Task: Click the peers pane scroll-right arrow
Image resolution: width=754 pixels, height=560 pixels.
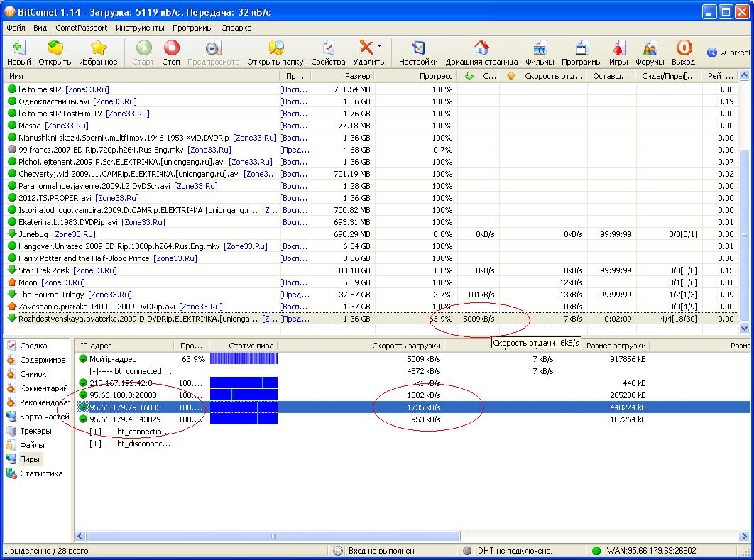Action: click(745, 536)
